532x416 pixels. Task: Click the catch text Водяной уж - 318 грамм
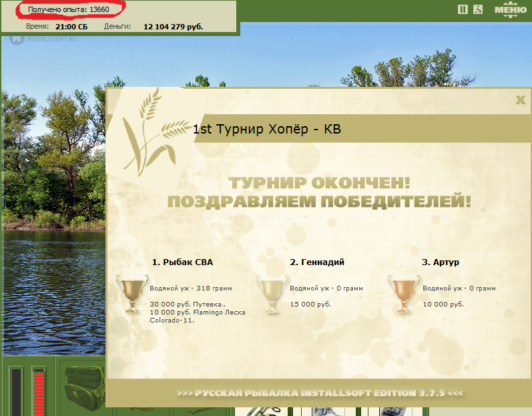pos(191,288)
